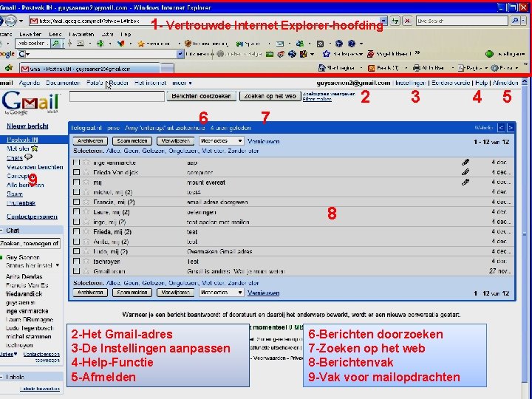Tick the checkbox for the Inge Vanmarcke message
532x399 pixels.
[x=77, y=163]
